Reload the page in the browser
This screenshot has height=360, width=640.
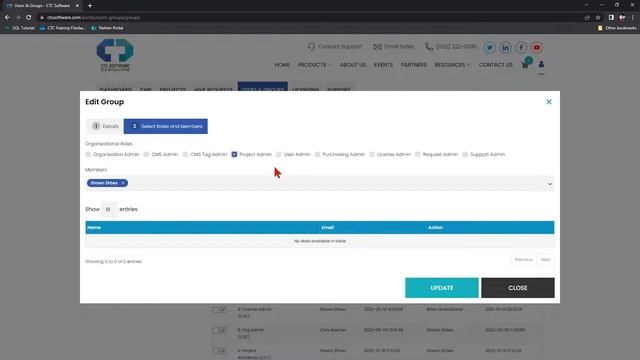29,18
